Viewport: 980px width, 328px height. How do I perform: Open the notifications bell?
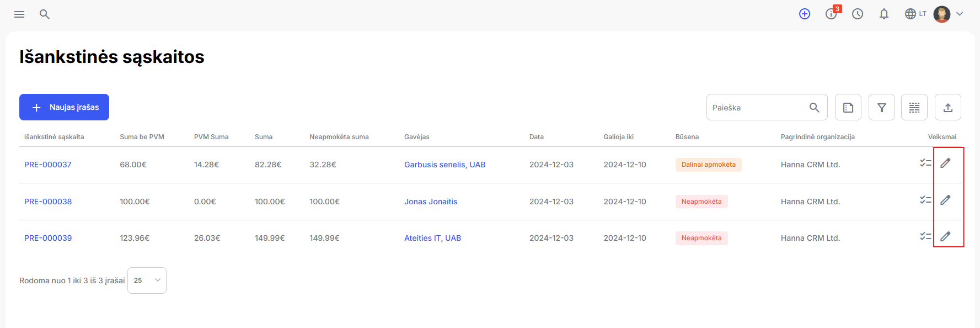(x=884, y=14)
